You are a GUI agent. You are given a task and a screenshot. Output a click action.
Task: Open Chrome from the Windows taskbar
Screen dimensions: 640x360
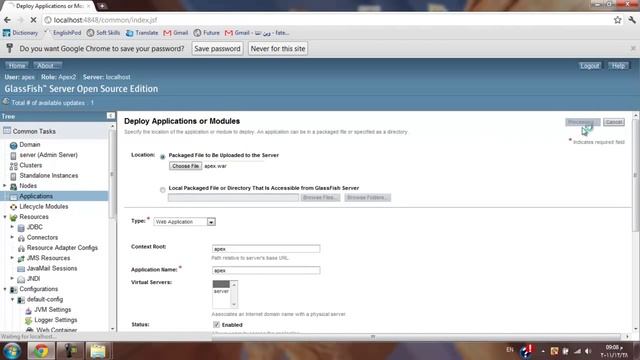41,351
